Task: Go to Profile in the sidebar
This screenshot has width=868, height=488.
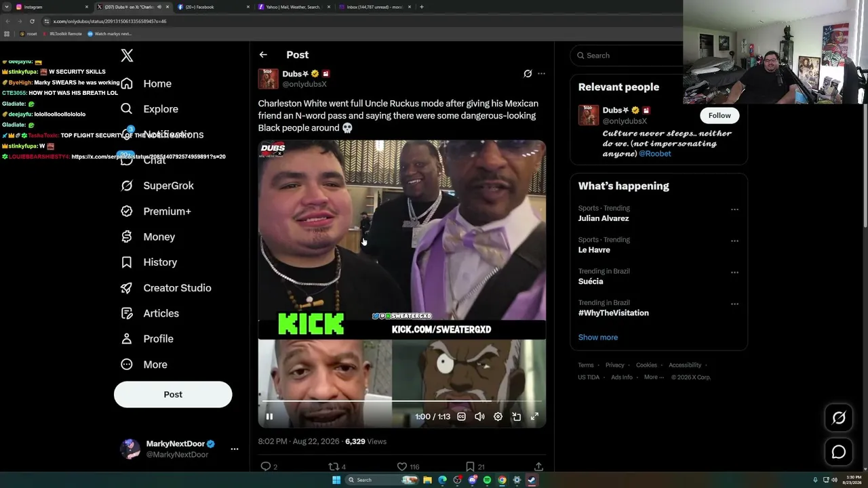Action: click(147, 339)
